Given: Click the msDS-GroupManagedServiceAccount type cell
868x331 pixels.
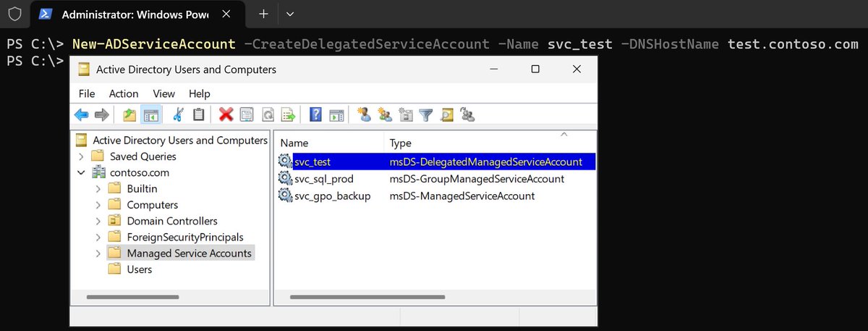Looking at the screenshot, I should click(477, 179).
